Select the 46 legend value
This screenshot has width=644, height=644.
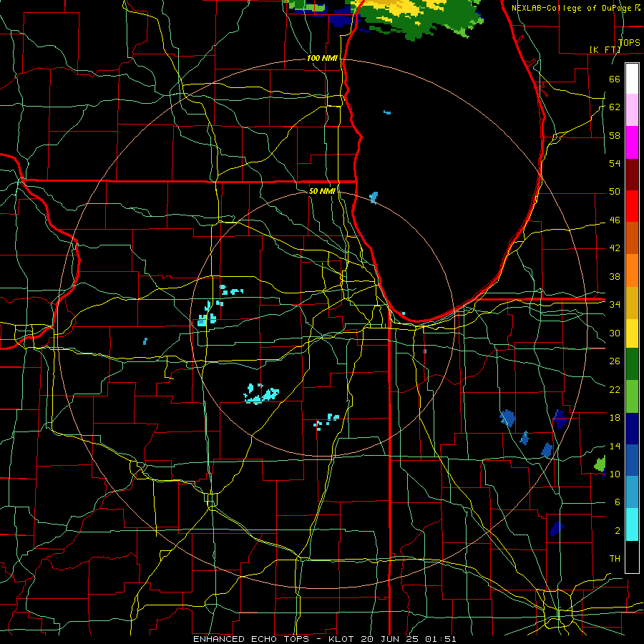615,220
